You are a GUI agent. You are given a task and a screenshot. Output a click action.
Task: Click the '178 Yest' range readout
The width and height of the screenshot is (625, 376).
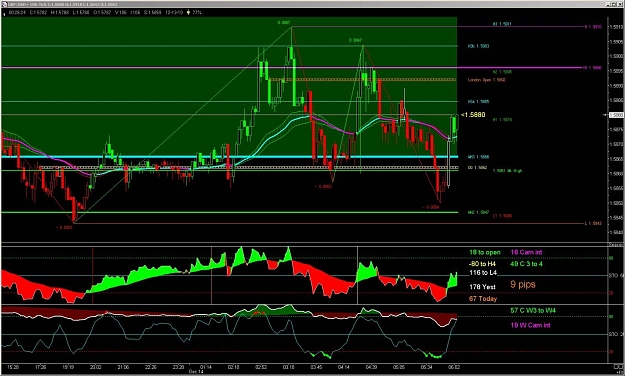tap(482, 287)
